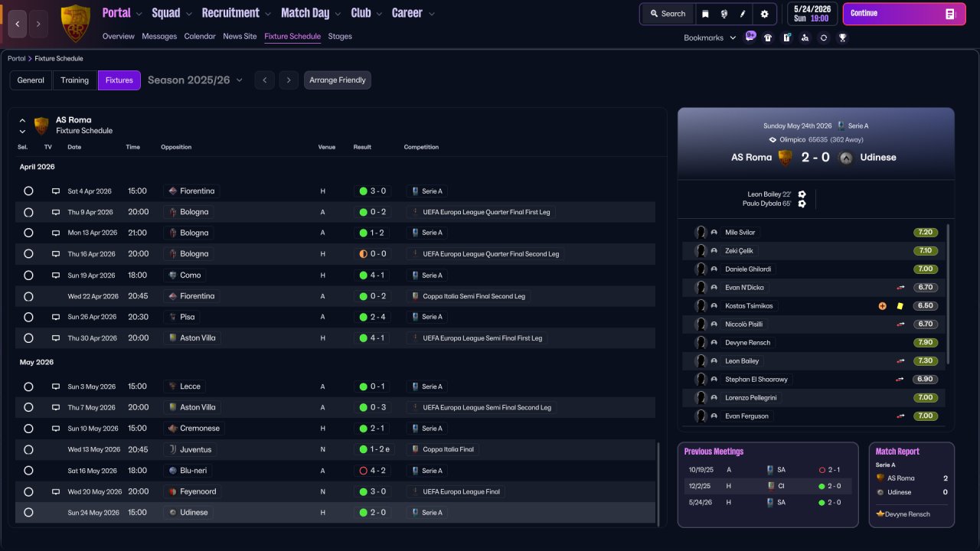The height and width of the screenshot is (551, 980).
Task: Select the Sun 3 May Lecce fixture radio
Action: coord(28,387)
